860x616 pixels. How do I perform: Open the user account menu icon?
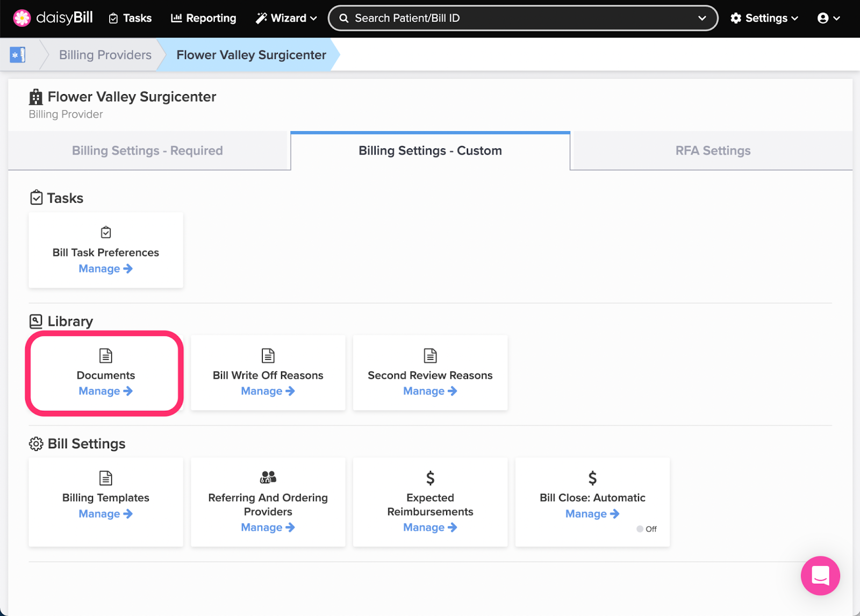[x=828, y=18]
